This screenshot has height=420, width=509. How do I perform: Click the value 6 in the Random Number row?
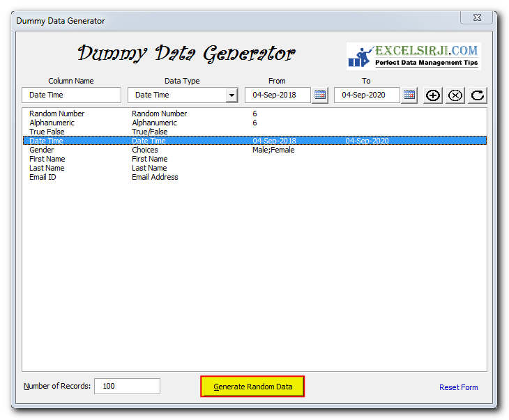tap(254, 114)
